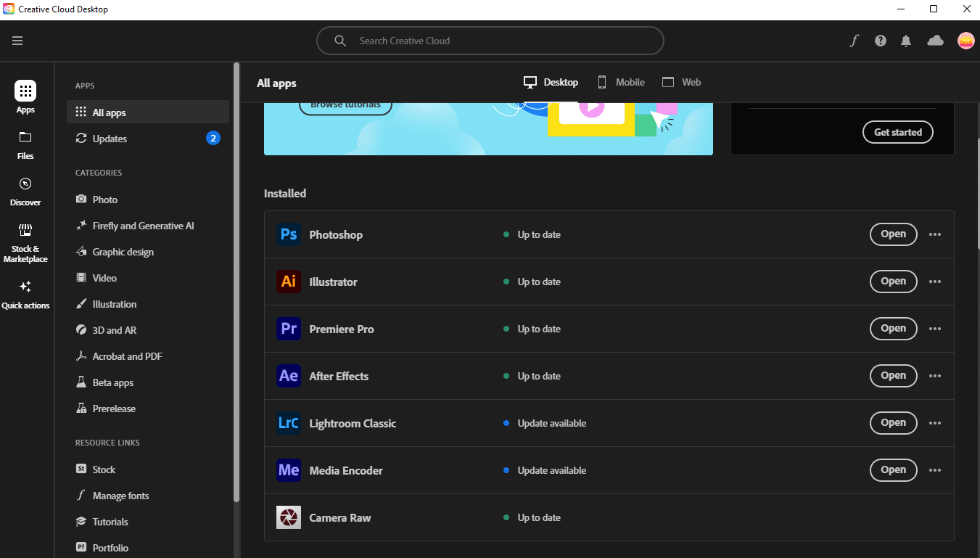The width and height of the screenshot is (980, 558).
Task: Click the Camera Raw app icon
Action: 289,517
